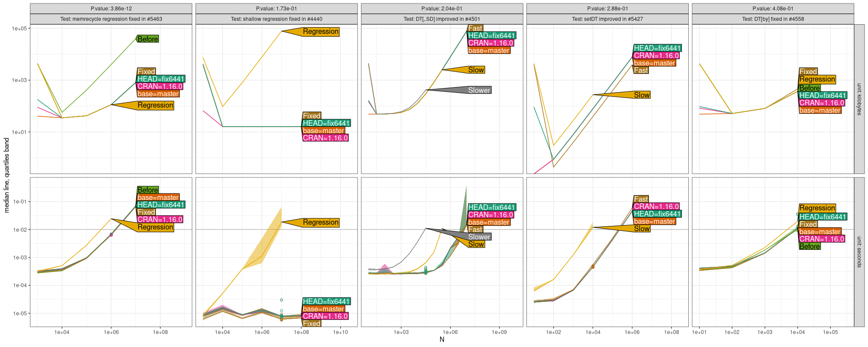This screenshot has height=347, width=868.
Task: Click 'Fast' label in setDT kilobytes panel
Action: coord(641,70)
